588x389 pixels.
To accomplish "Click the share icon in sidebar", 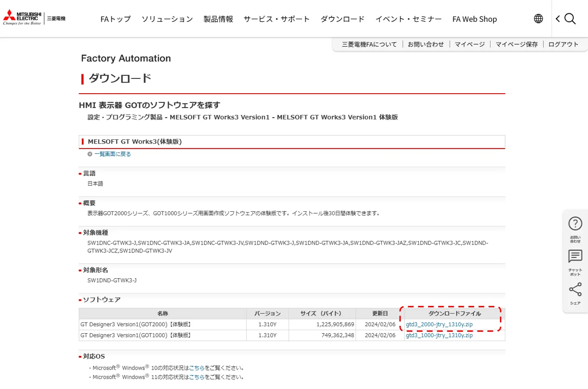I will (x=575, y=290).
